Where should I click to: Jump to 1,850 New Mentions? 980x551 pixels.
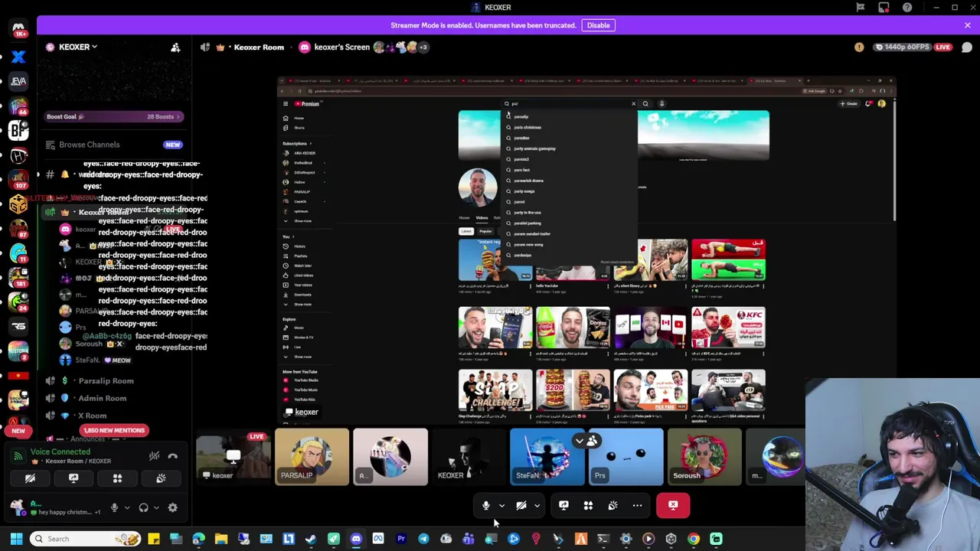point(113,430)
